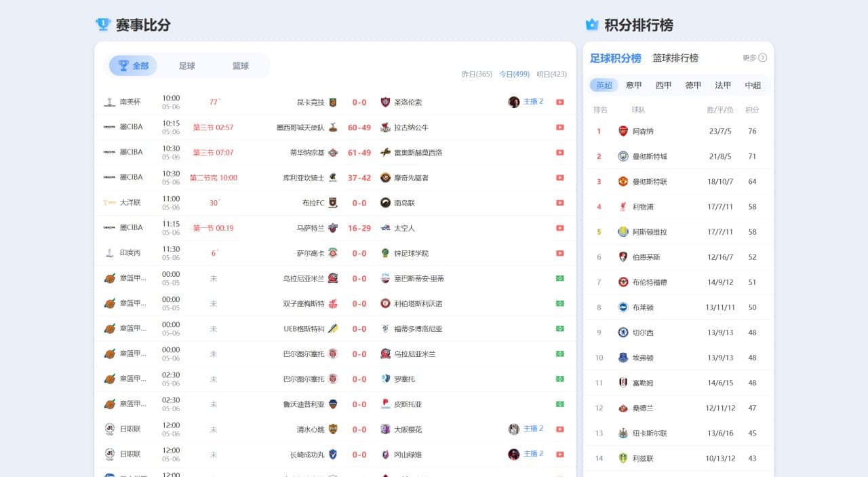This screenshot has height=477, width=868.
Task: Click 摩奇先驱者 team logo
Action: point(385,178)
